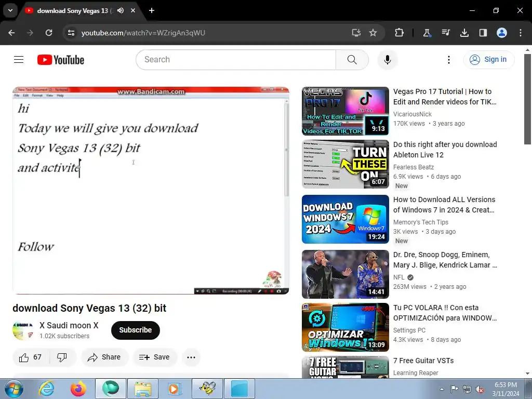Viewport: 532px width, 399px height.
Task: Open Chrome profile avatar
Action: click(x=501, y=33)
